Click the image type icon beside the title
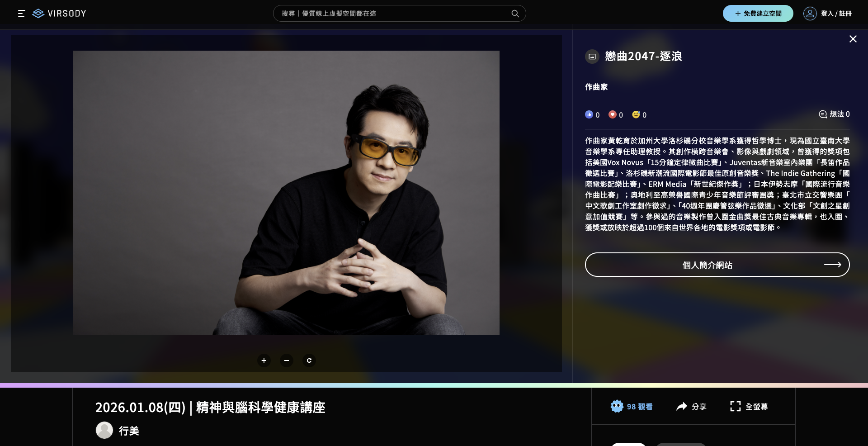The image size is (868, 446). 592,57
